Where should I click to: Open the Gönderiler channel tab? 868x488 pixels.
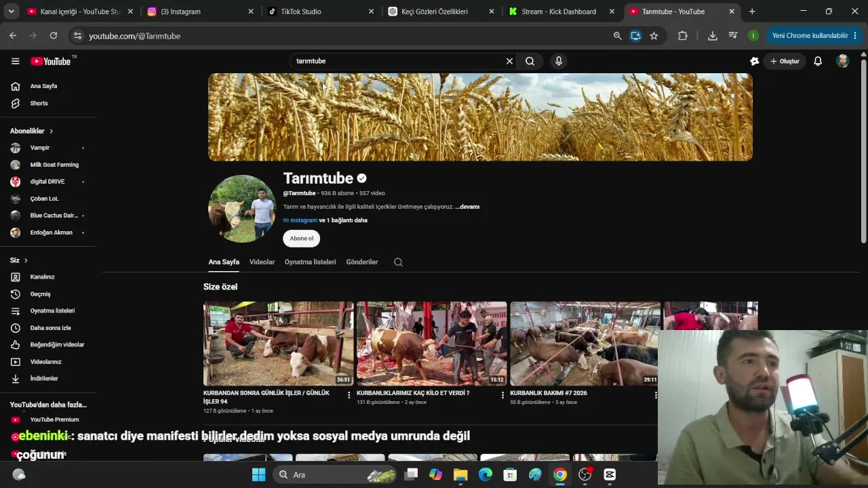[361, 262]
